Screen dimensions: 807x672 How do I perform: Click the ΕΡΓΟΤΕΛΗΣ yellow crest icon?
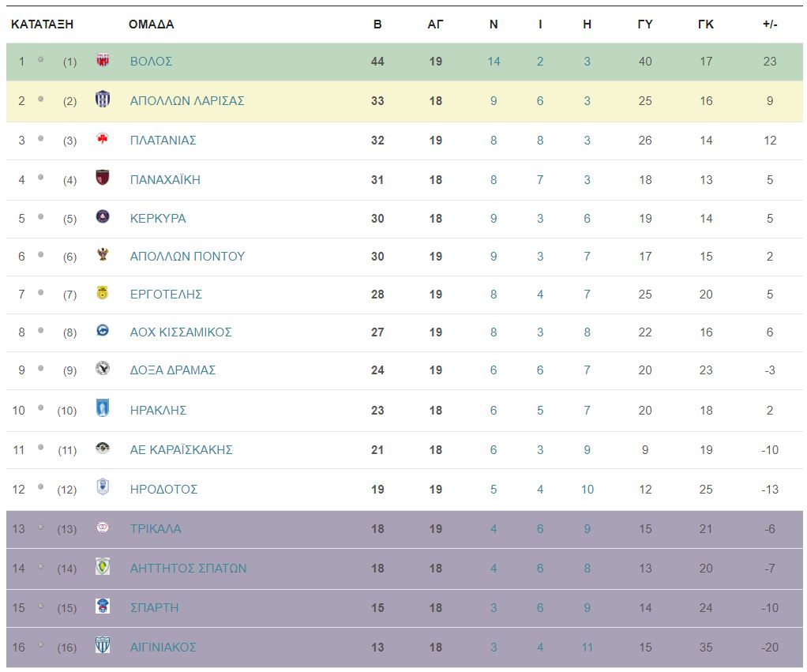103,293
